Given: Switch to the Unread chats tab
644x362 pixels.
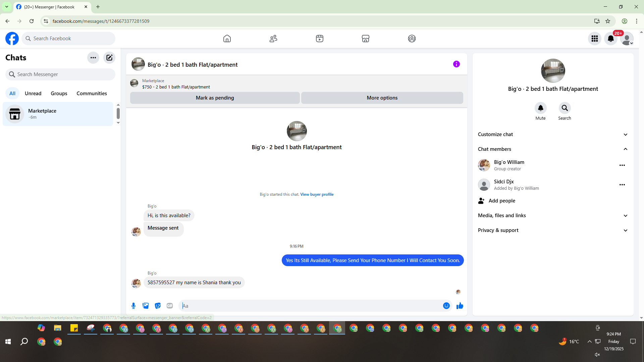Looking at the screenshot, I should (33, 94).
